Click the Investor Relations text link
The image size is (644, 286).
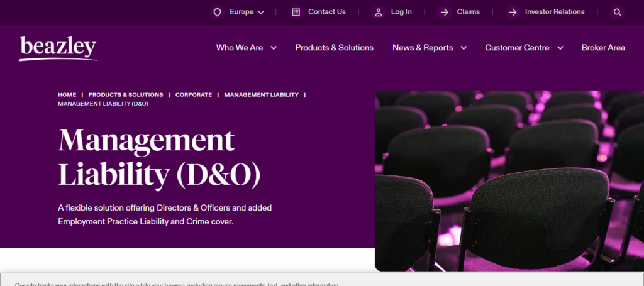(555, 12)
